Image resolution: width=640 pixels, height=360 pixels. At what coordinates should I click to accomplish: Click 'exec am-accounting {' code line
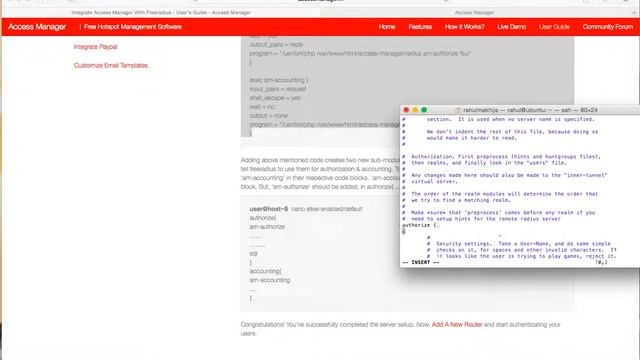coord(279,80)
